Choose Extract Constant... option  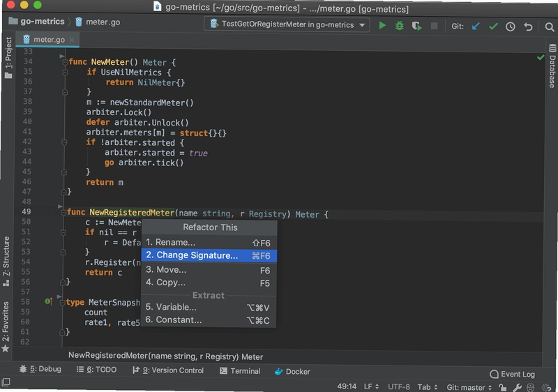(x=209, y=320)
